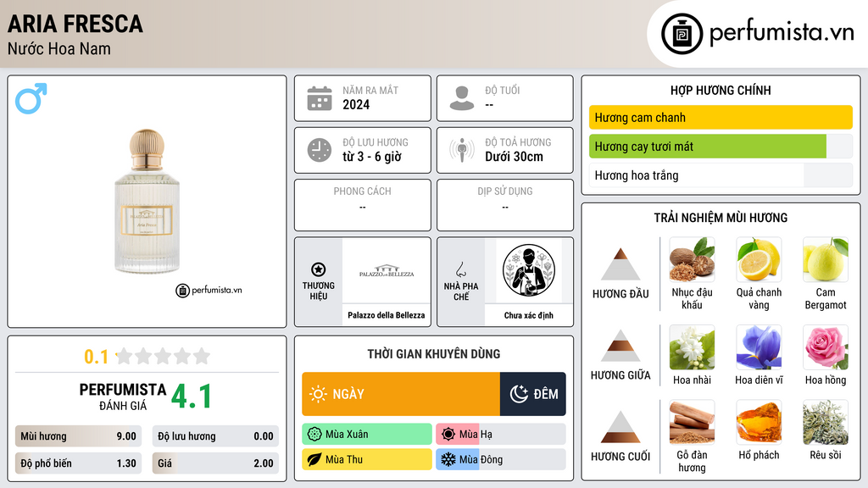
Task: Click the Mùa Hạ season bar
Action: [501, 435]
